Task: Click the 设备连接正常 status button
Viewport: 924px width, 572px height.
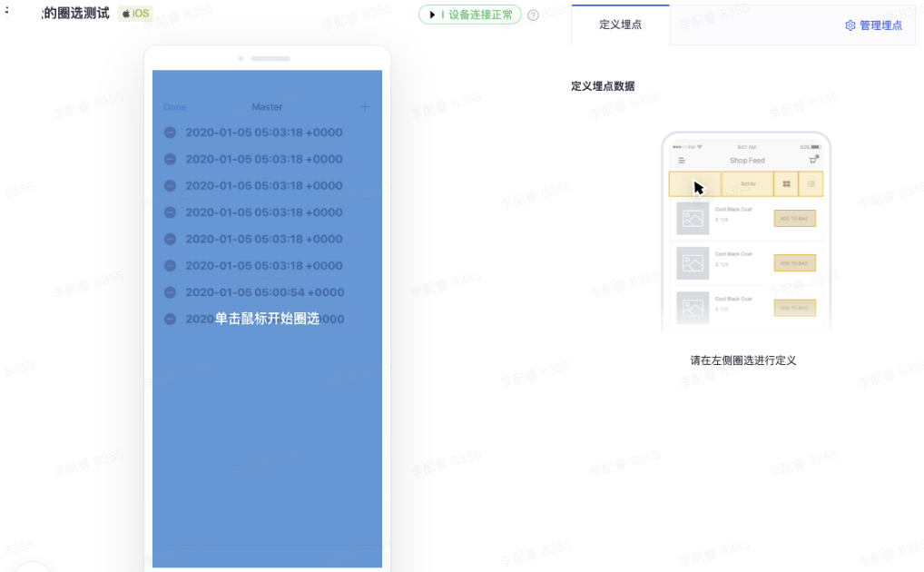Action: [x=469, y=15]
